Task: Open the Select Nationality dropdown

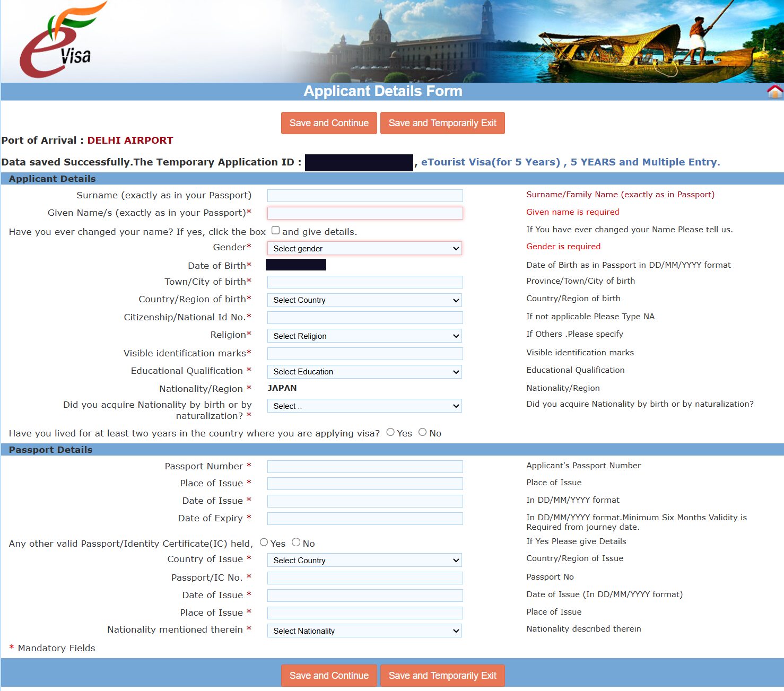Action: [364, 631]
